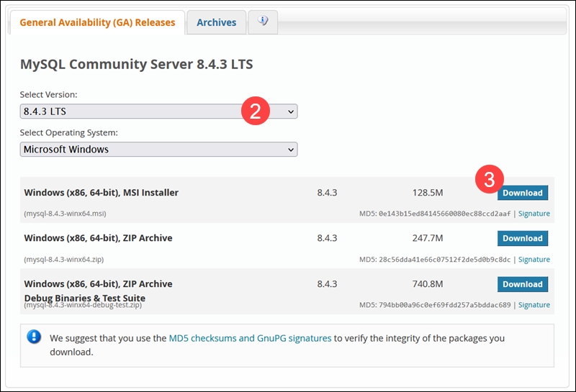Click the Windows (x86, 64-bit), MSI Installer title
Image resolution: width=576 pixels, height=392 pixels.
click(101, 193)
